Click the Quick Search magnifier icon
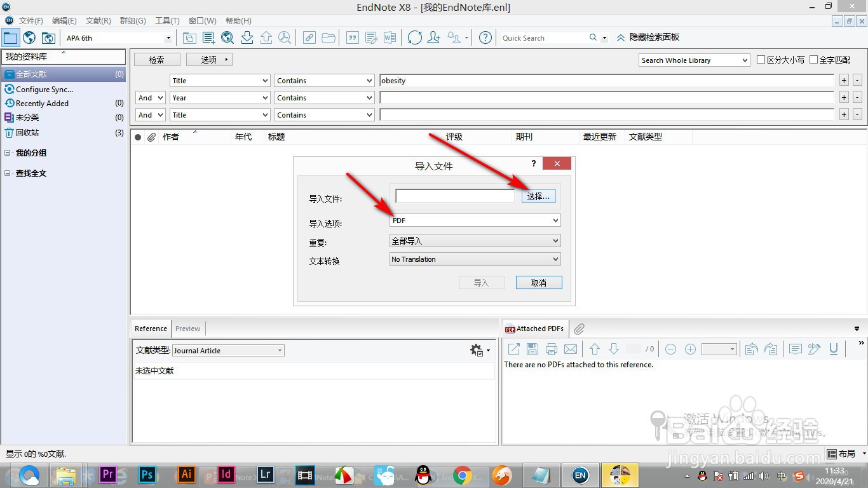The width and height of the screenshot is (868, 488). (x=593, y=37)
